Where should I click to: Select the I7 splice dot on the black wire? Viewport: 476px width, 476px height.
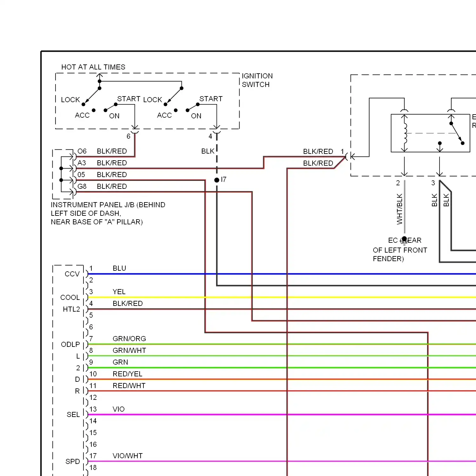pos(217,180)
